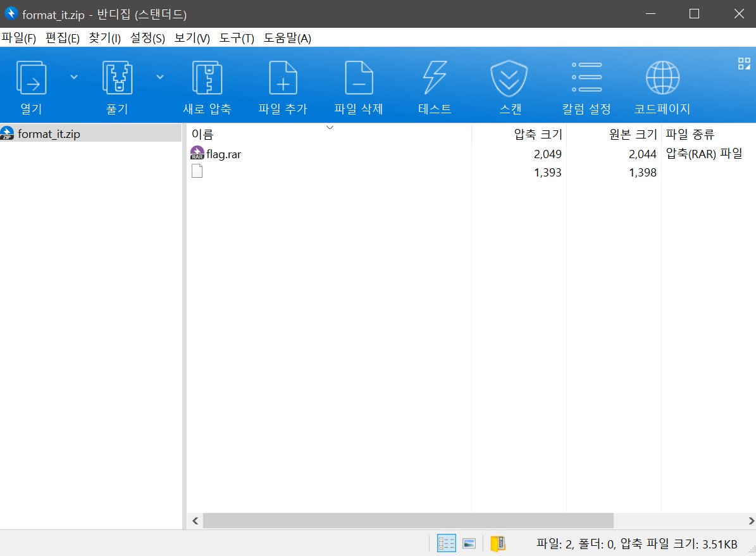Minimize the Bandizip window
This screenshot has width=756, height=556.
(x=650, y=13)
